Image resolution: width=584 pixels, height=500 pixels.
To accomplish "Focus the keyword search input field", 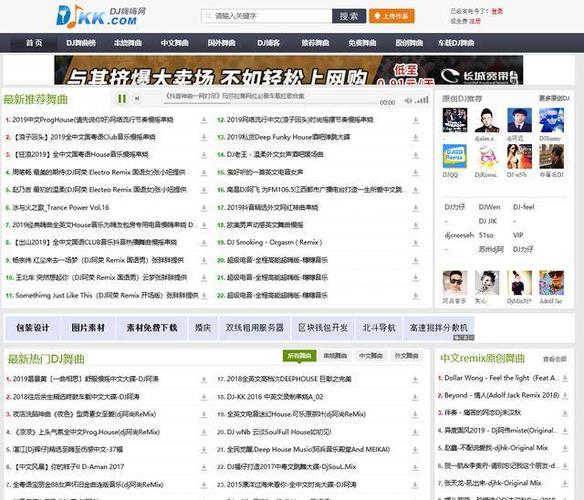I will pos(267,16).
